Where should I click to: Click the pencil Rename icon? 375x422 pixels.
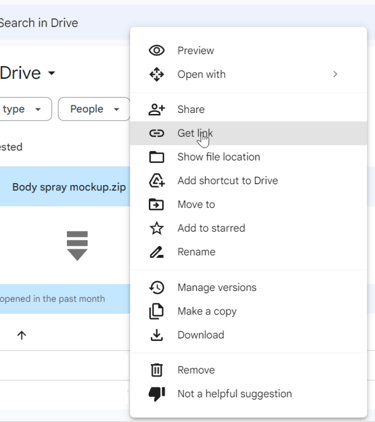tap(156, 252)
